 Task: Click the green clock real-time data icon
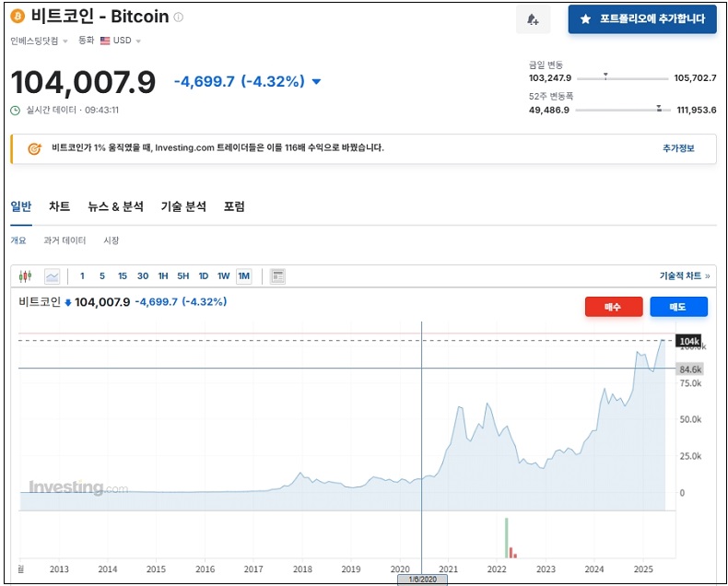tap(16, 111)
